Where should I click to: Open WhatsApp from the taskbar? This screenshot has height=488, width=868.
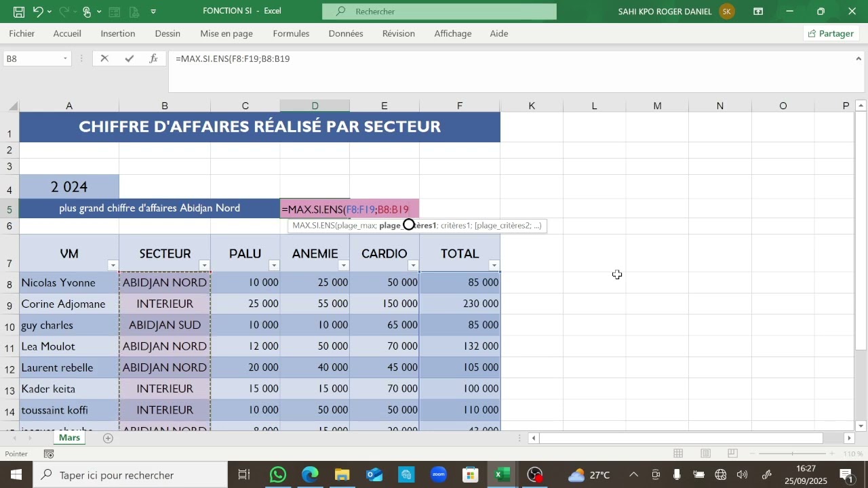(x=277, y=475)
